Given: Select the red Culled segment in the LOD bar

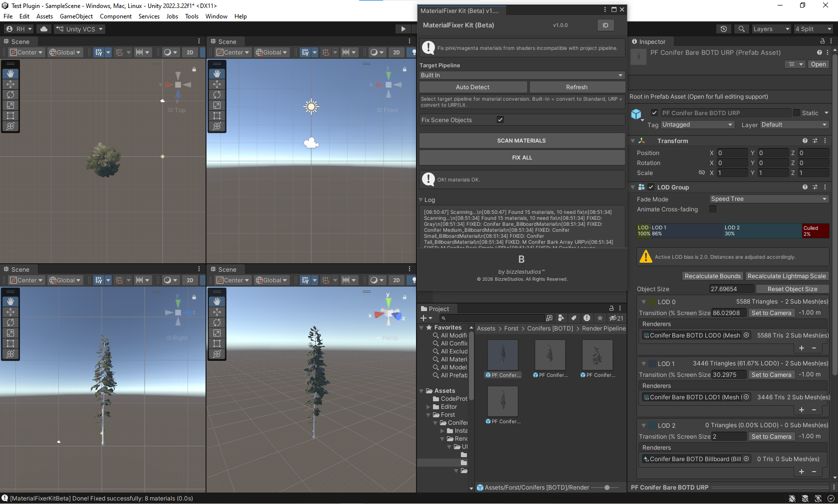Looking at the screenshot, I should pos(816,231).
